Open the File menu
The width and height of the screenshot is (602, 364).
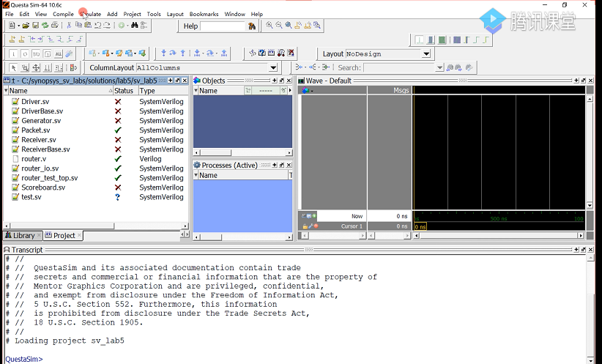coord(10,14)
